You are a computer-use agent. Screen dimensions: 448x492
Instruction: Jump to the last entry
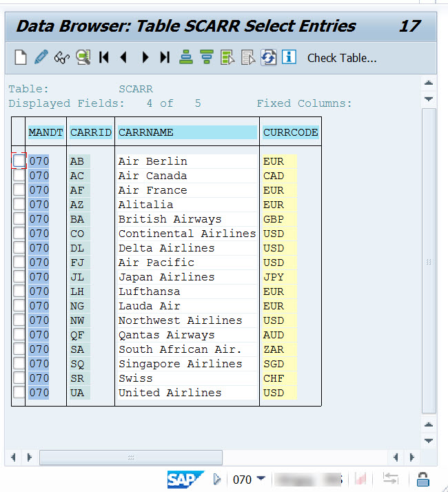tap(165, 58)
